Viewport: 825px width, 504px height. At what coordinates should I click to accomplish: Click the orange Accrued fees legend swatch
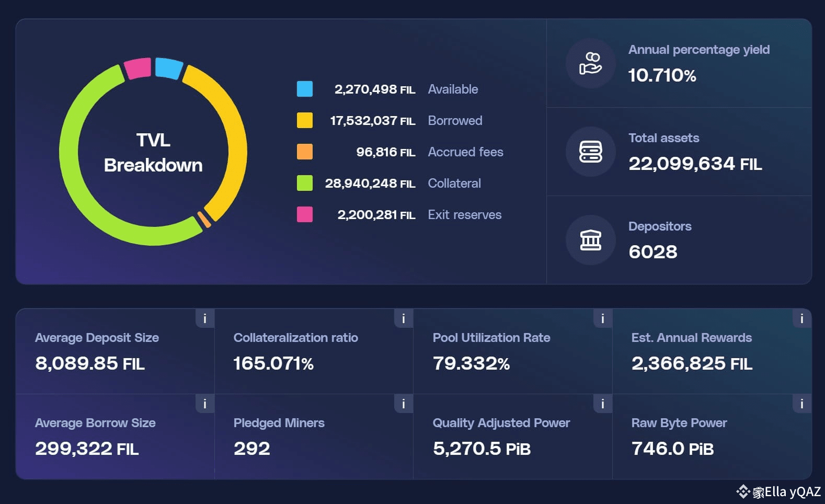[305, 152]
